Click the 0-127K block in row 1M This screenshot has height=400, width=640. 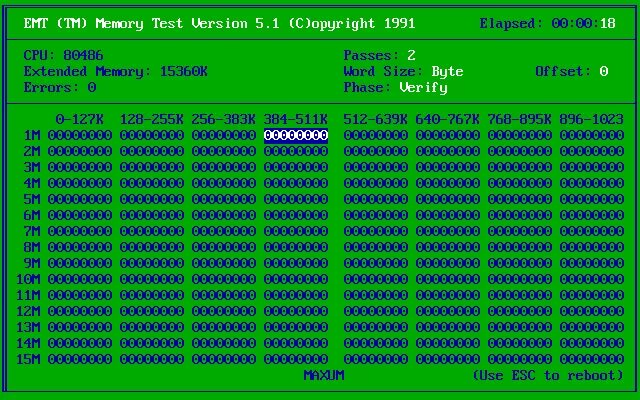(80, 135)
